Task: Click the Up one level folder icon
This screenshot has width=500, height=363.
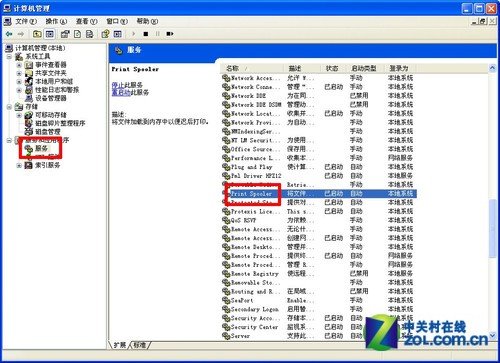Action: pyautogui.click(x=37, y=34)
